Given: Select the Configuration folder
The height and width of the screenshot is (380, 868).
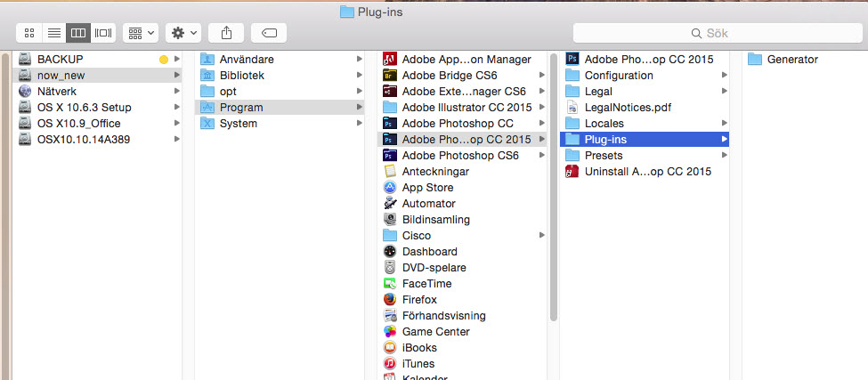Looking at the screenshot, I should tap(645, 76).
